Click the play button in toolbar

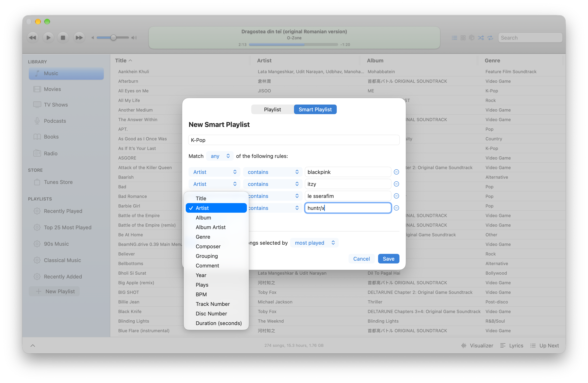pos(48,38)
